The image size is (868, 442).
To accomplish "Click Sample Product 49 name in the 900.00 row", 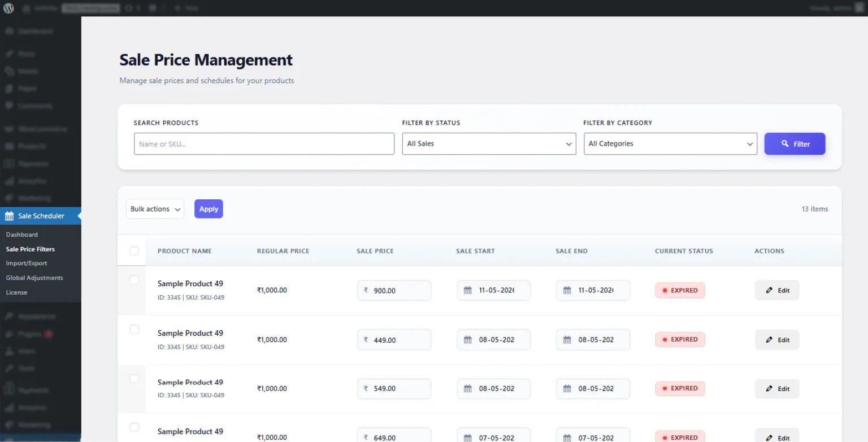I will 190,284.
